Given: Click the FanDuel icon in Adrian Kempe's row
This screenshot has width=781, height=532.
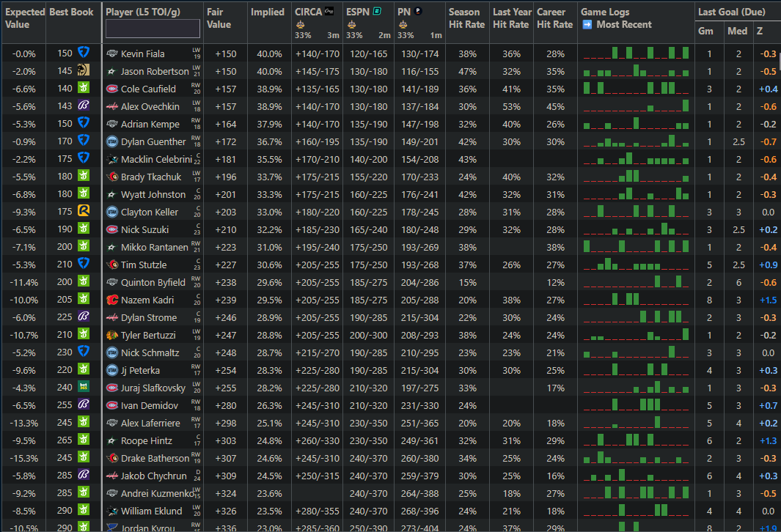Looking at the screenshot, I should click(83, 123).
